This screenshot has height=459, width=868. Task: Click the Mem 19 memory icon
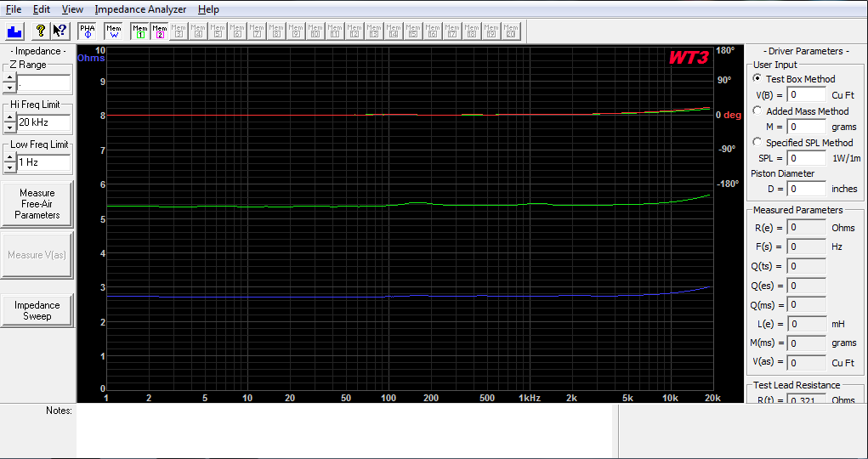point(491,31)
